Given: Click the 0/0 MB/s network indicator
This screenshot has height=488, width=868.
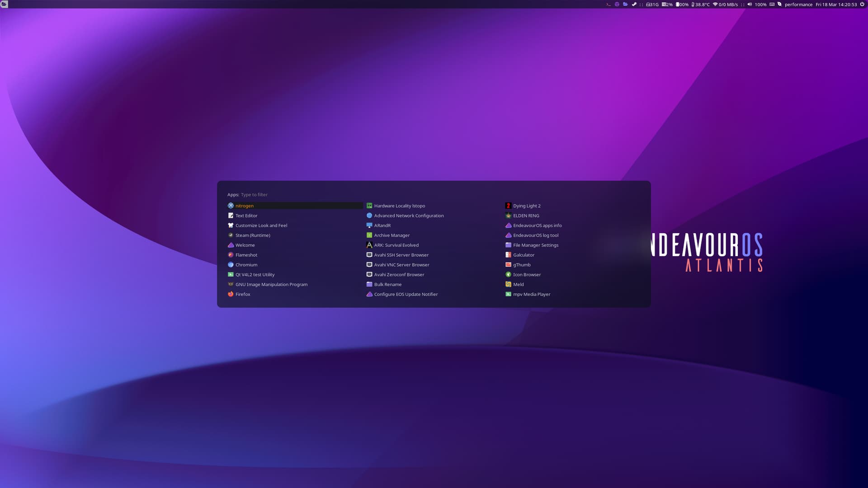Looking at the screenshot, I should tap(725, 5).
